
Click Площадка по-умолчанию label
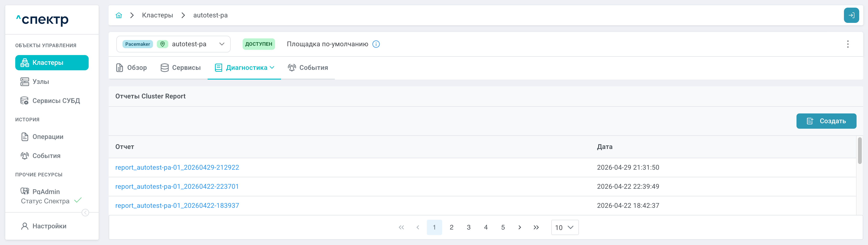(327, 44)
